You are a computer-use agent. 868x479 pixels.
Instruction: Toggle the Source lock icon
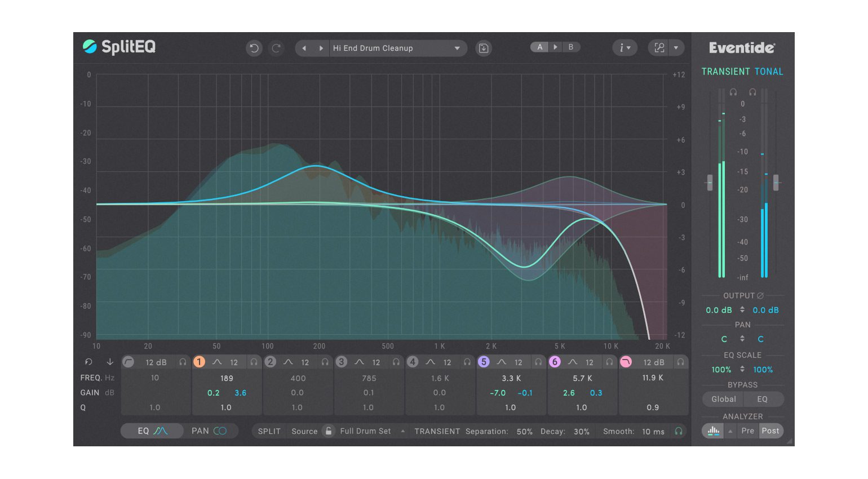[x=328, y=431]
